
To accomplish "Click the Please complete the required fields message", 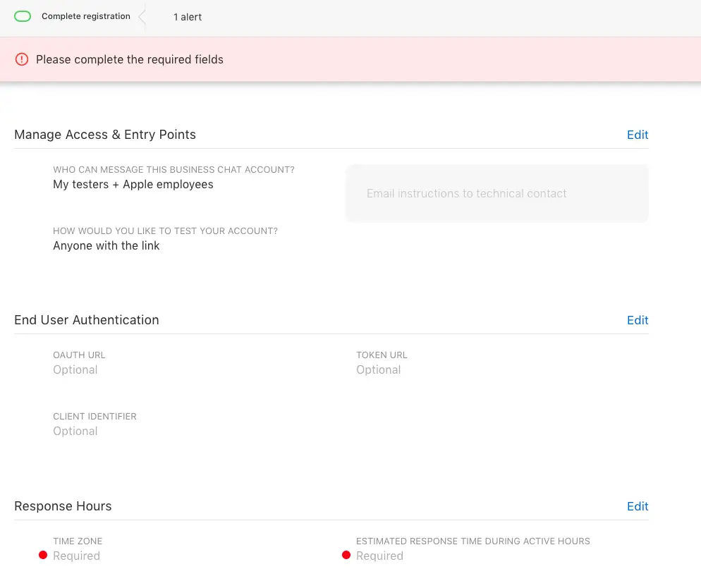I will pos(130,60).
